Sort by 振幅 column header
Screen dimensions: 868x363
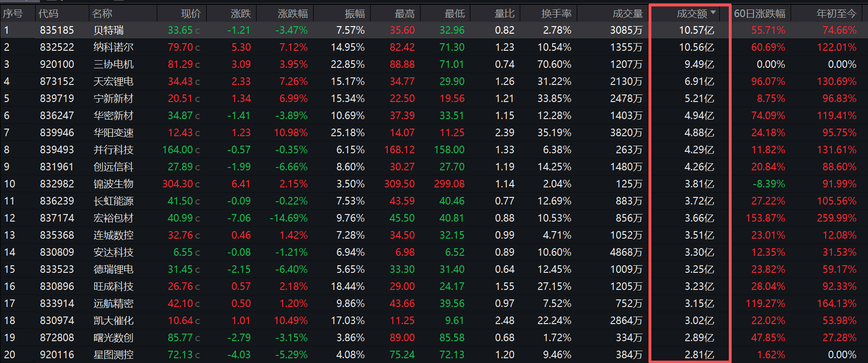pos(355,14)
